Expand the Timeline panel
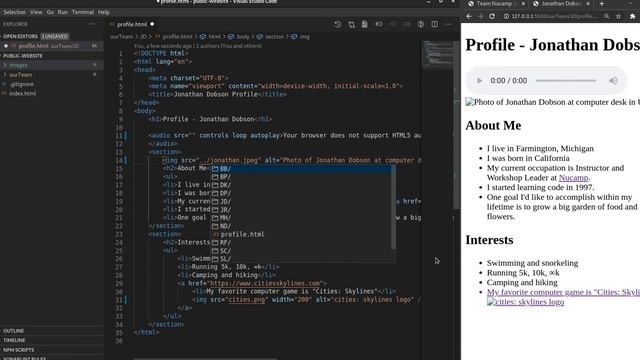Image resolution: width=640 pixels, height=360 pixels. [x=14, y=340]
